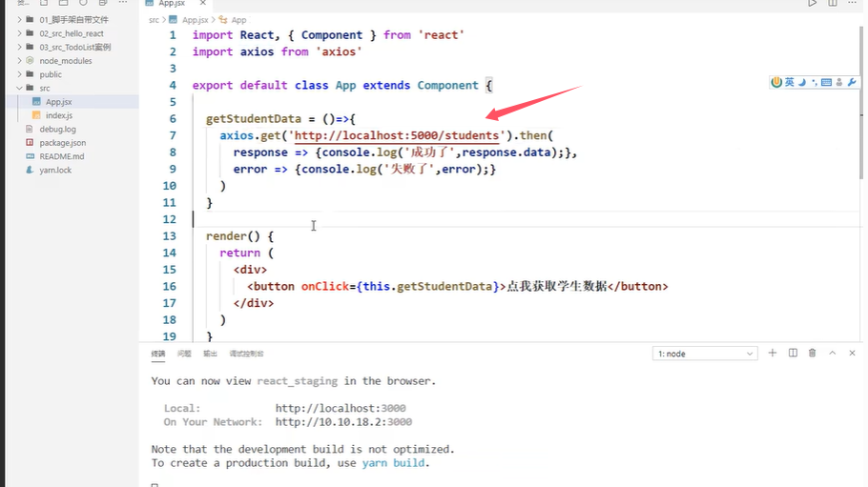Click the new folder icon in the explorer header
Image resolution: width=868 pixels, height=487 pixels.
click(x=63, y=3)
